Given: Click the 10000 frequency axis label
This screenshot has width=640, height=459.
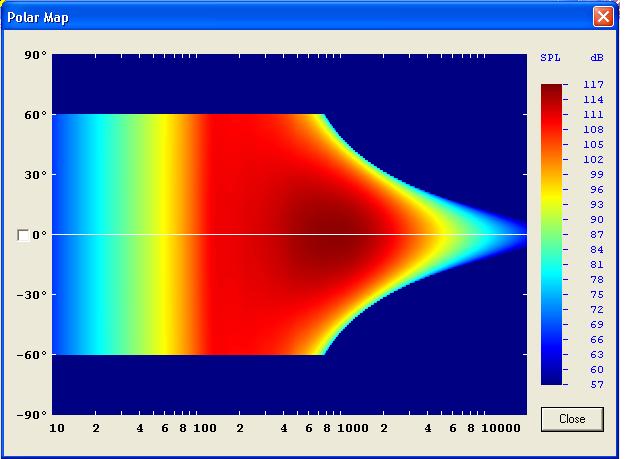Looking at the screenshot, I should click(x=501, y=428).
